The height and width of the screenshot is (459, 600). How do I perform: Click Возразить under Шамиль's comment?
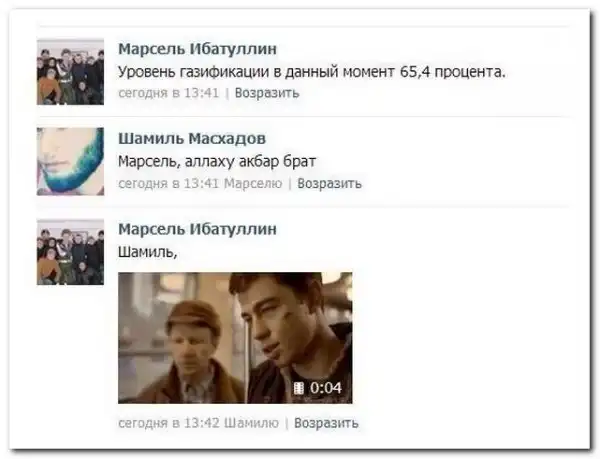click(329, 183)
